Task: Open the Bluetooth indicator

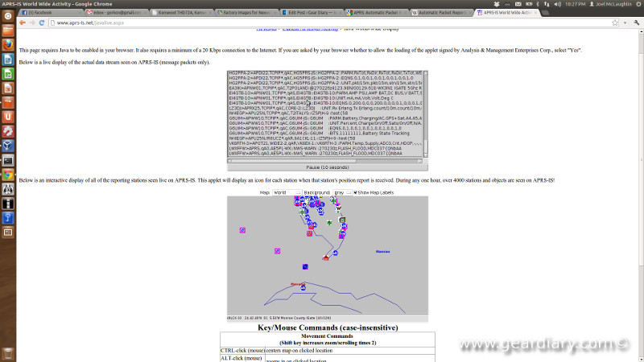Action: click(538, 4)
